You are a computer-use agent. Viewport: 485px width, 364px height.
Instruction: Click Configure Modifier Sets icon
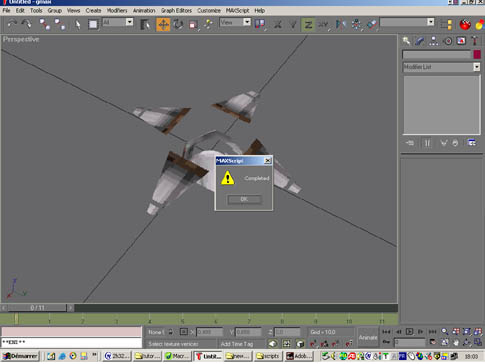[x=472, y=143]
